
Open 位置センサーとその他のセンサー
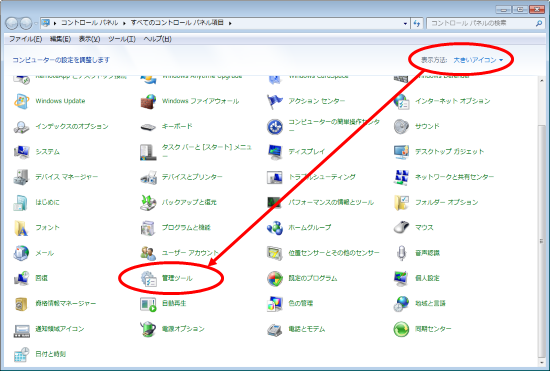[x=323, y=253]
